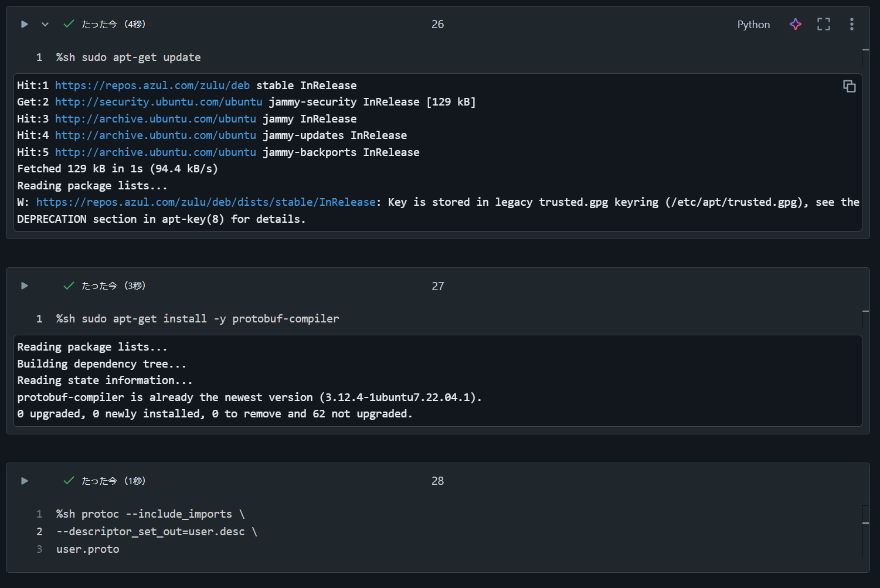
Task: Click code line 'sudo apt-get install -y protobuf-compiler'
Action: pos(210,319)
